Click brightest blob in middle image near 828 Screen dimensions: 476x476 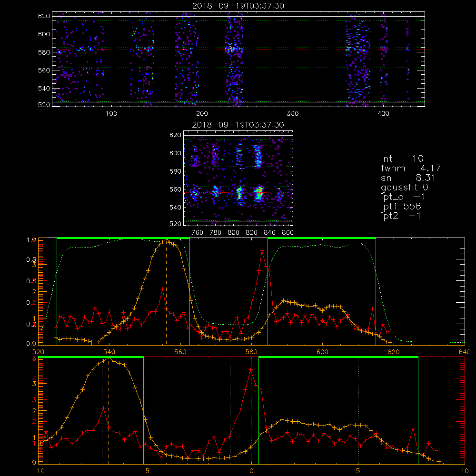(x=259, y=193)
